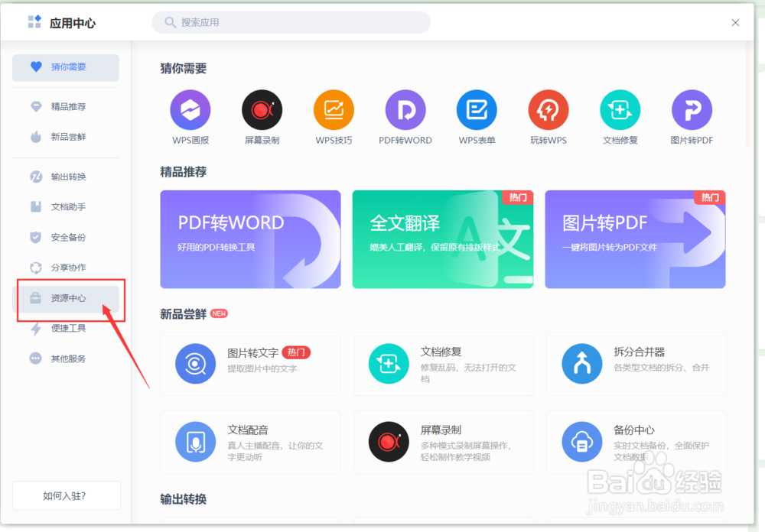Close the 应用中心 window
This screenshot has height=532, width=765.
pyautogui.click(x=735, y=22)
